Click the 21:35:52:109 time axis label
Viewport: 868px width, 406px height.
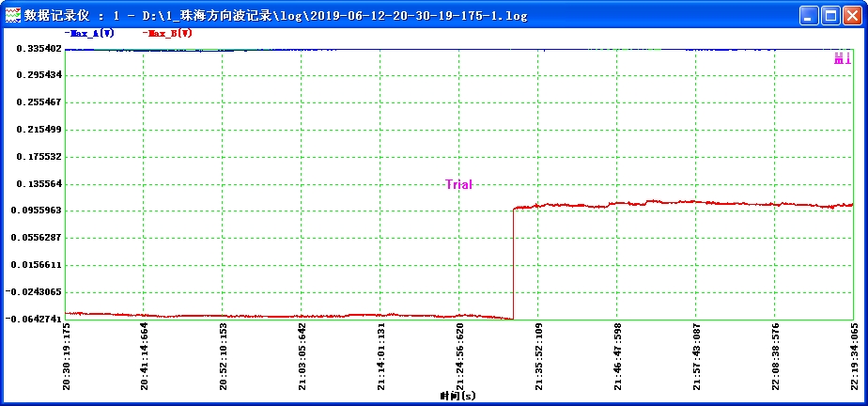click(x=538, y=357)
